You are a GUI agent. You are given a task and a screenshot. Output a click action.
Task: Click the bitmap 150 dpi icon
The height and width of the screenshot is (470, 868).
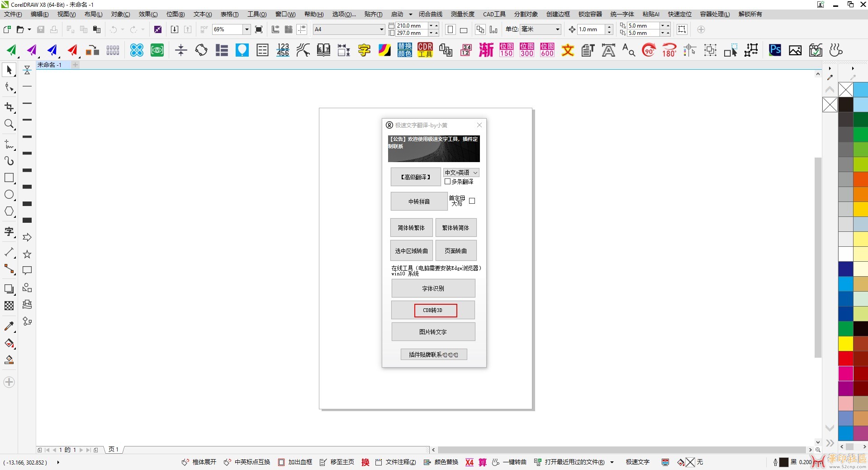coord(507,50)
